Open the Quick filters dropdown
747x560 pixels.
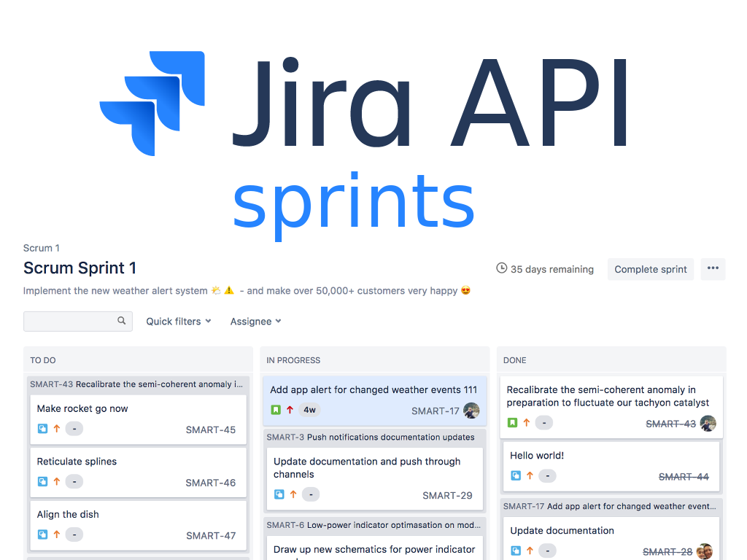pos(177,321)
